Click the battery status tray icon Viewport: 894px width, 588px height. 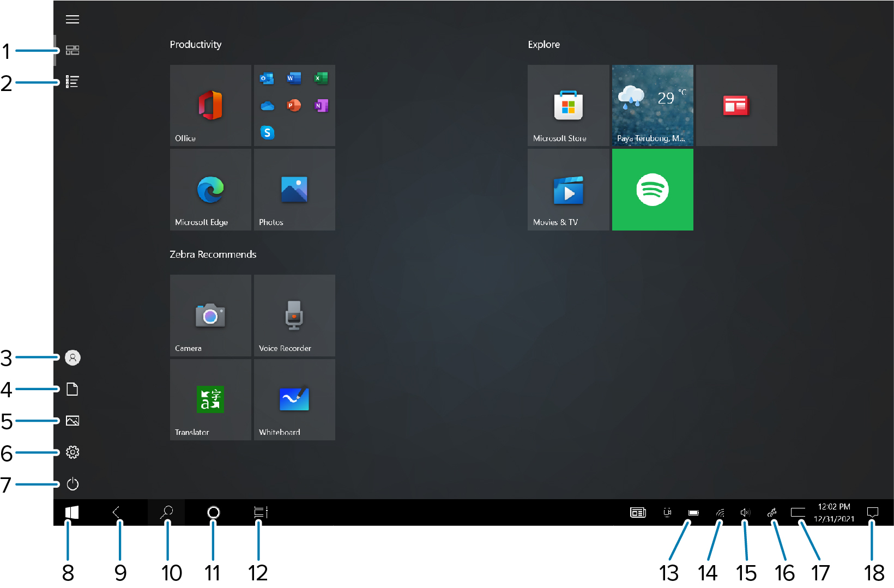click(x=693, y=513)
